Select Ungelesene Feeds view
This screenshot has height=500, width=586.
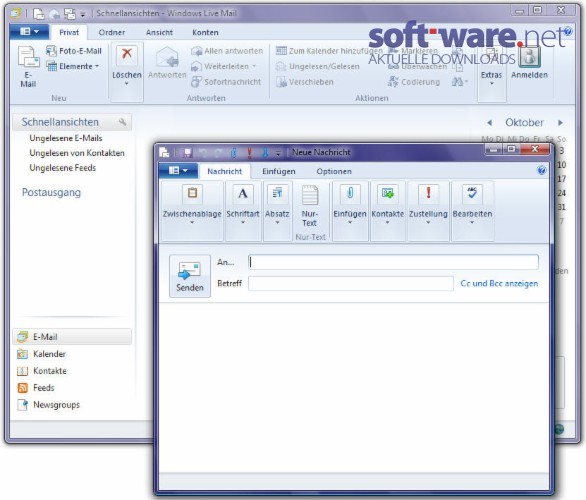(x=62, y=168)
